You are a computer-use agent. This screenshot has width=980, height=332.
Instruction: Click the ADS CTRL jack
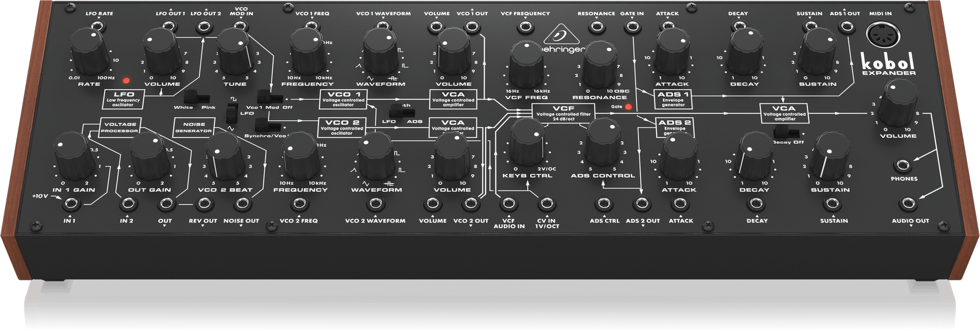[603, 204]
